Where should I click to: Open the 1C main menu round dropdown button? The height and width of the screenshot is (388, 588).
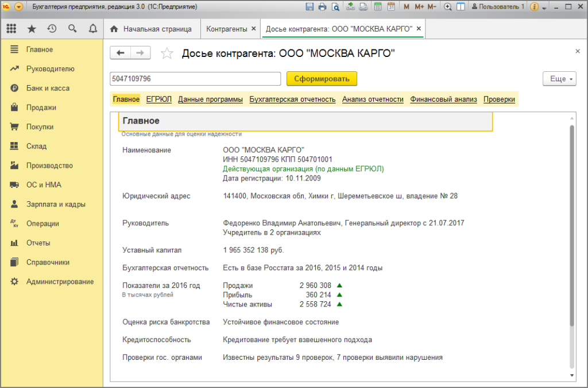(19, 7)
